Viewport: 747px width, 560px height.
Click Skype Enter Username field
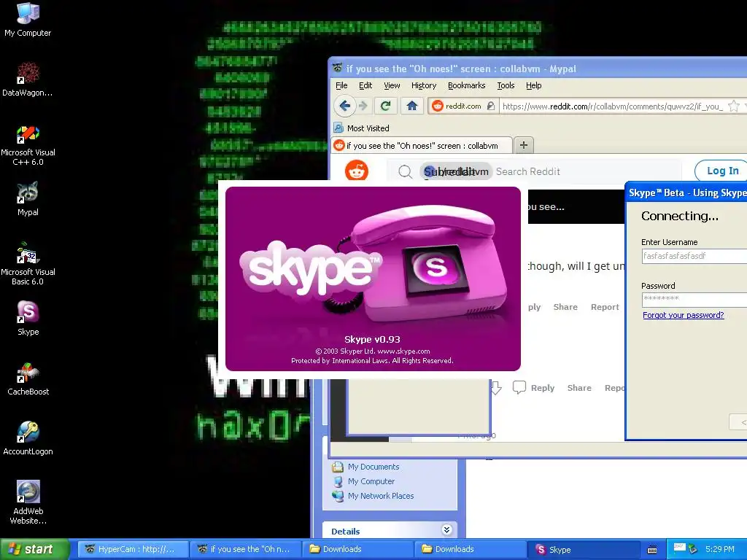click(694, 256)
